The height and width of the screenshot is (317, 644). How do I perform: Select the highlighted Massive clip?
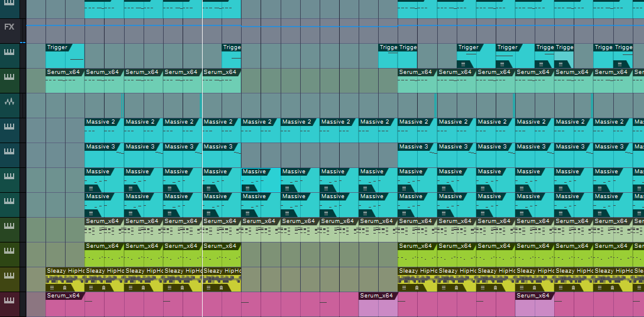click(x=261, y=180)
